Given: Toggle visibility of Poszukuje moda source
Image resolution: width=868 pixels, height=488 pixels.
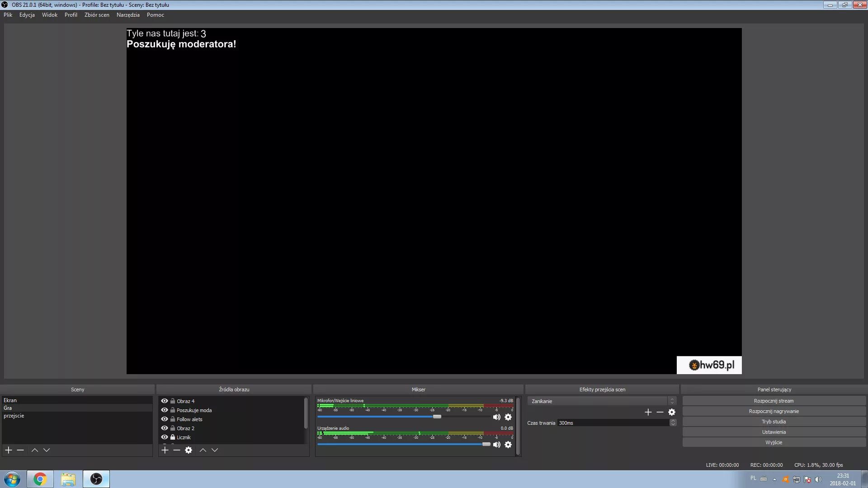Looking at the screenshot, I should pyautogui.click(x=164, y=410).
